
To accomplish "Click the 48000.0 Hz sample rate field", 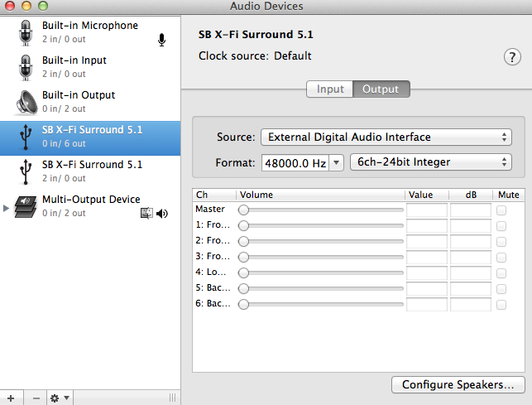I will [x=295, y=162].
